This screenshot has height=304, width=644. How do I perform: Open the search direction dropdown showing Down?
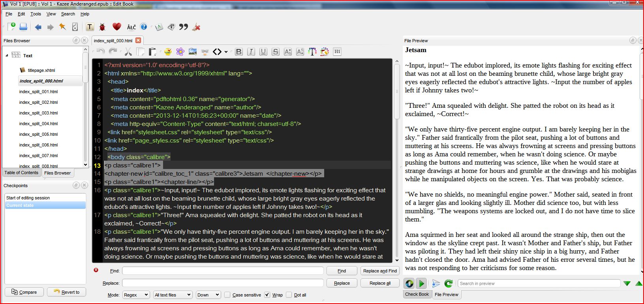tap(208, 295)
